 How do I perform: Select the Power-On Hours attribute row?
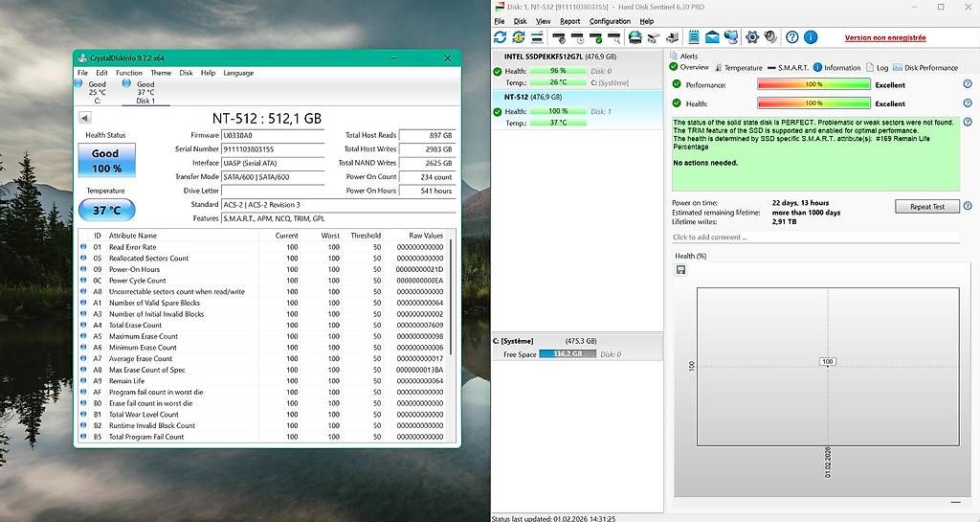(x=262, y=269)
